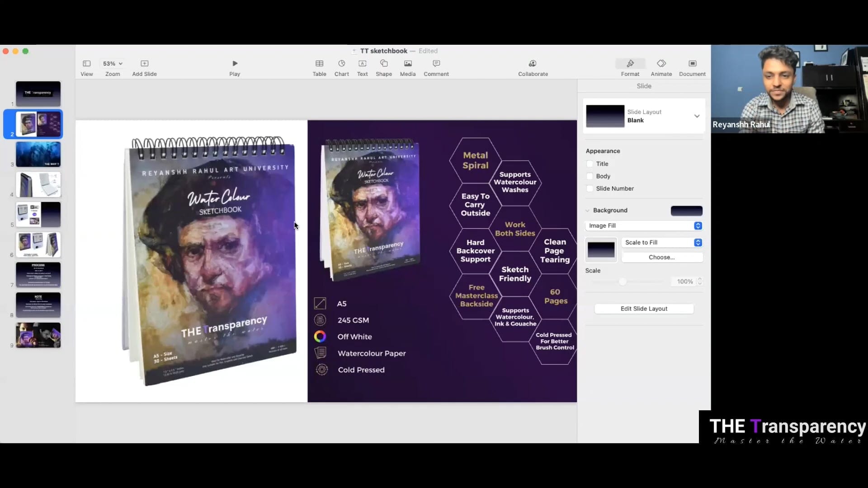The image size is (868, 488).
Task: Click the Edit Slide Layout button
Action: pos(644,309)
